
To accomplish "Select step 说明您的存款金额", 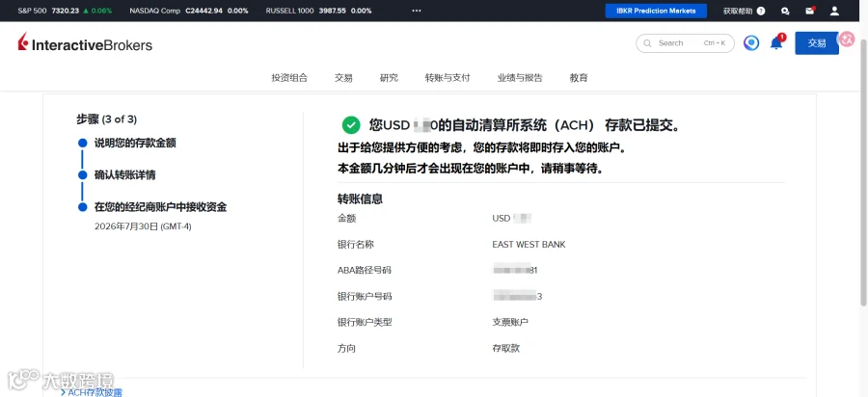I will pos(135,143).
